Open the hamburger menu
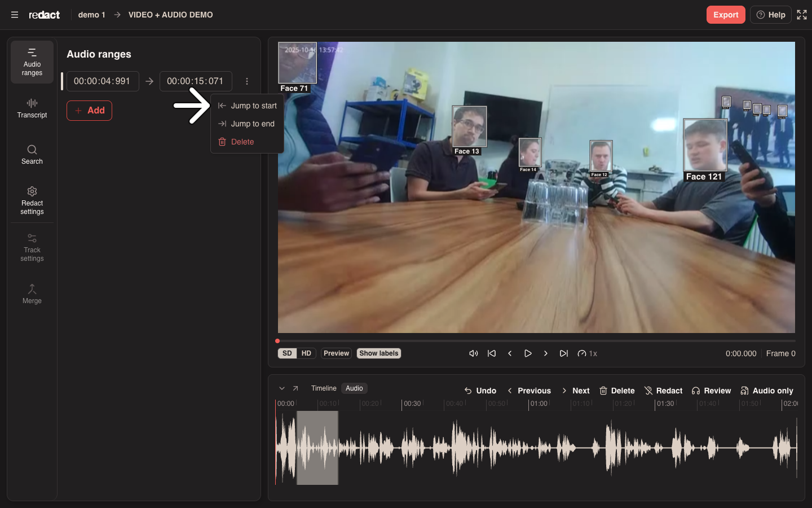812x508 pixels. pyautogui.click(x=15, y=15)
